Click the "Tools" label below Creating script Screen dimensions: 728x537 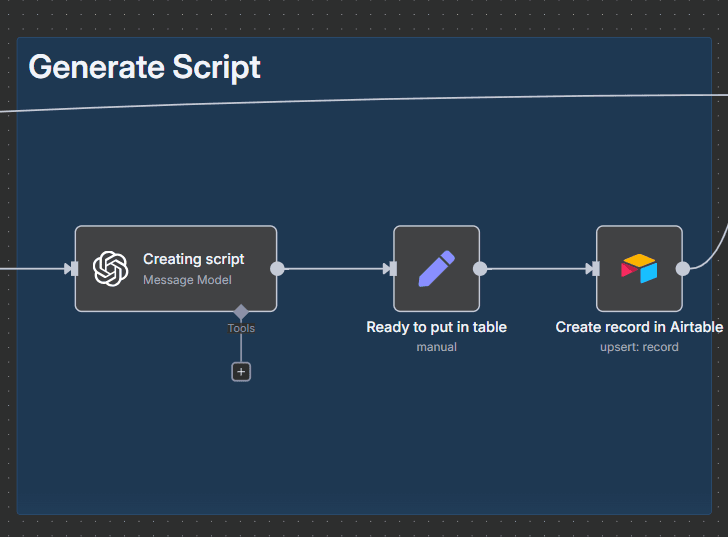(241, 328)
